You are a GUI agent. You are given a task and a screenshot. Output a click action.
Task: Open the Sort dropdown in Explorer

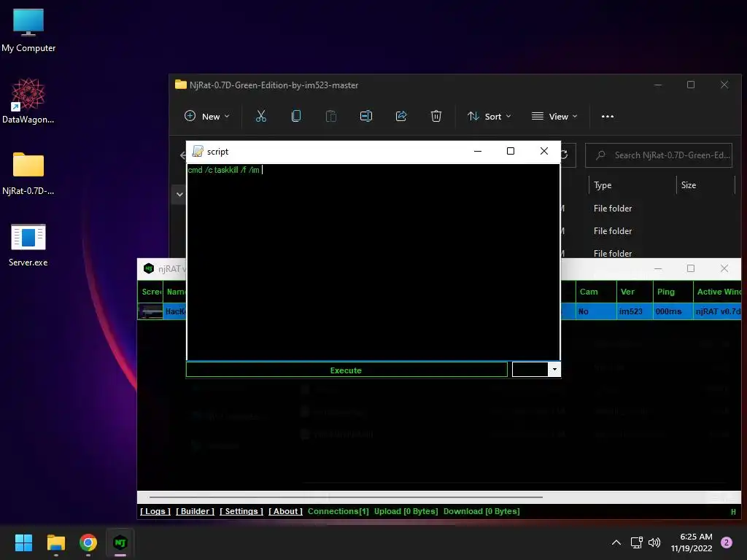[489, 116]
